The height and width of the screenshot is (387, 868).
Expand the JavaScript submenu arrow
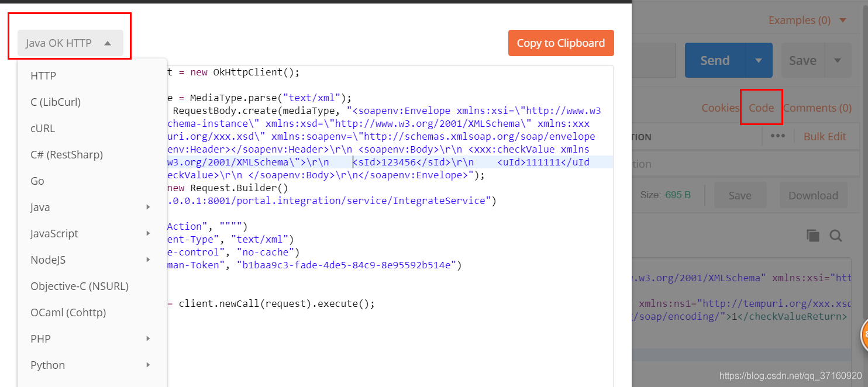149,233
